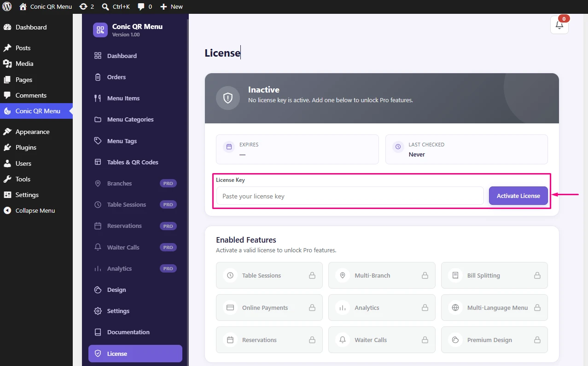
Task: Open the Plugins menu
Action: click(36, 147)
